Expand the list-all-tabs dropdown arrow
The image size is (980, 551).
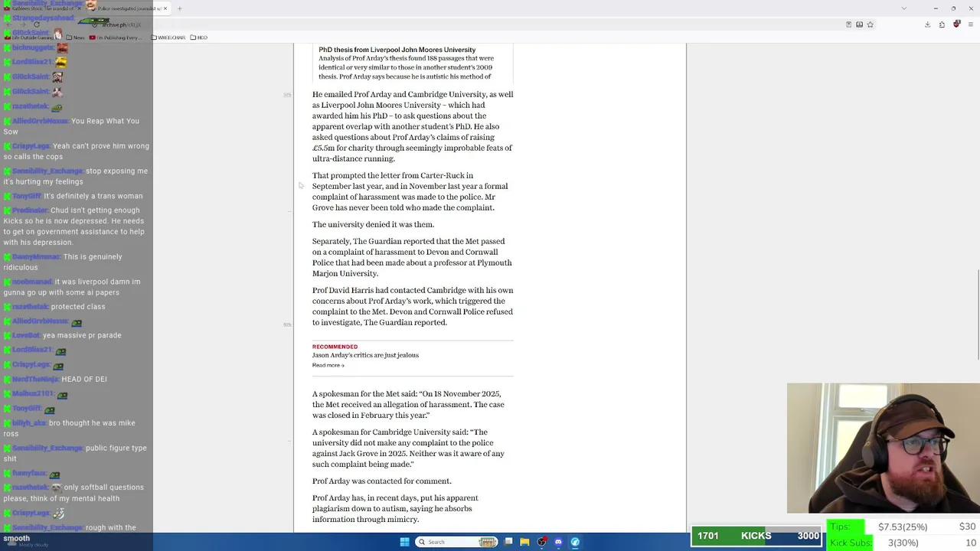point(903,8)
